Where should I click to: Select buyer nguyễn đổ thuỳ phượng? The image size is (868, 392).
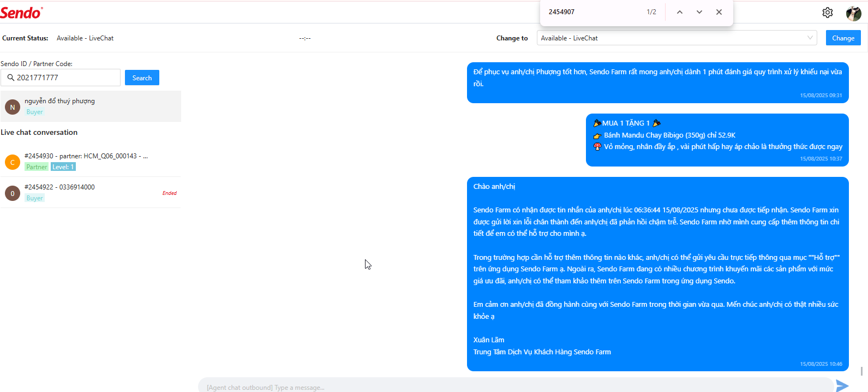click(x=91, y=106)
